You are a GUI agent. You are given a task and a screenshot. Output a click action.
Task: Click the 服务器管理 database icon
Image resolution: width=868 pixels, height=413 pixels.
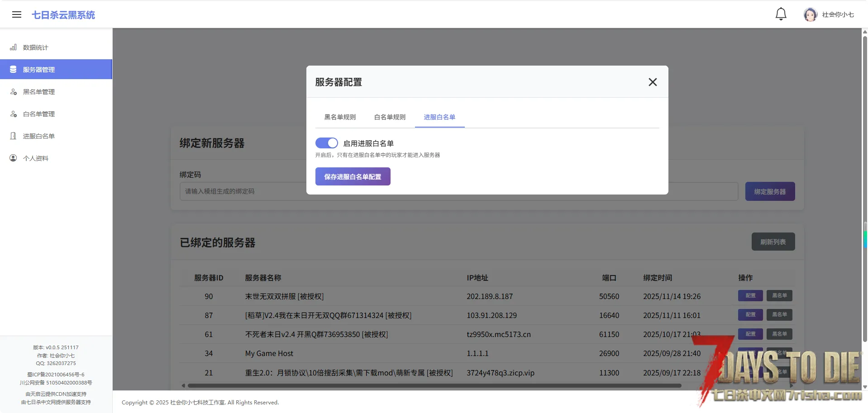point(14,69)
